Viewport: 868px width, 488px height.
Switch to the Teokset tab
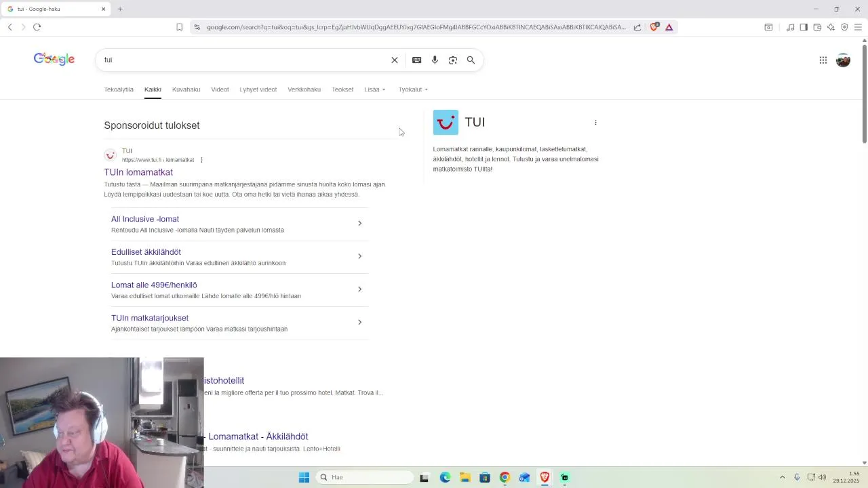tap(342, 89)
